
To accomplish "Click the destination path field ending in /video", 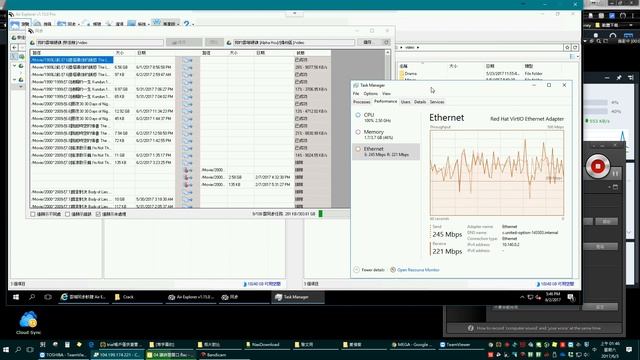I will tap(294, 42).
